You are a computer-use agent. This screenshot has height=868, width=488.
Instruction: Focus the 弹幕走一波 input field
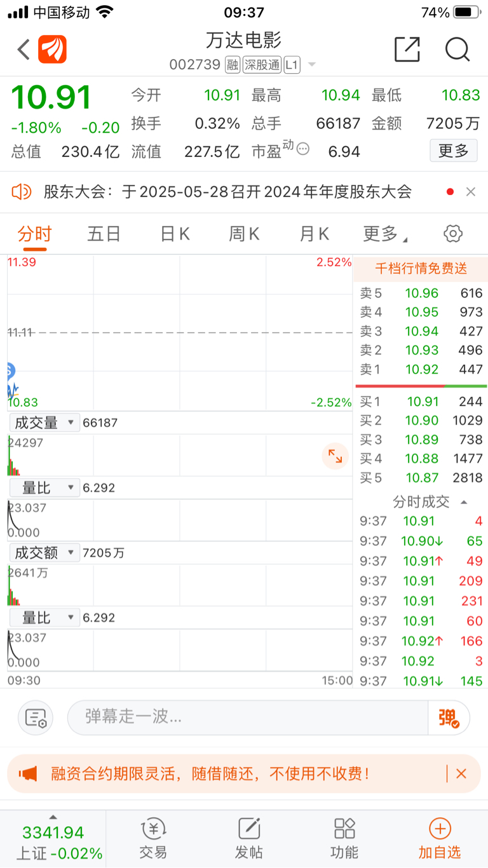248,717
